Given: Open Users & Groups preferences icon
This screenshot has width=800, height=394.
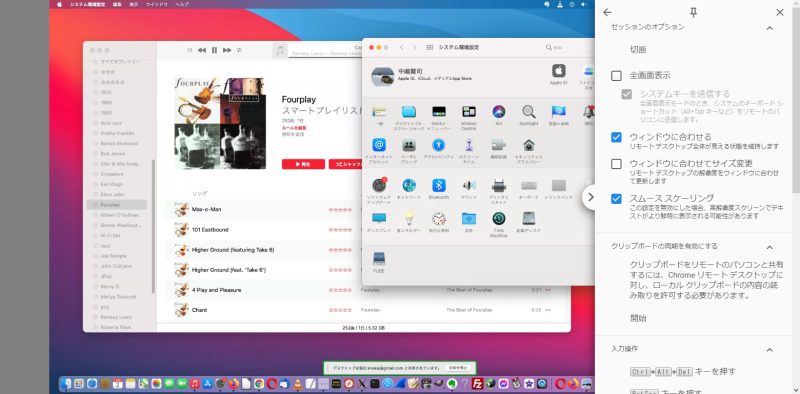Looking at the screenshot, I should pyautogui.click(x=409, y=145).
